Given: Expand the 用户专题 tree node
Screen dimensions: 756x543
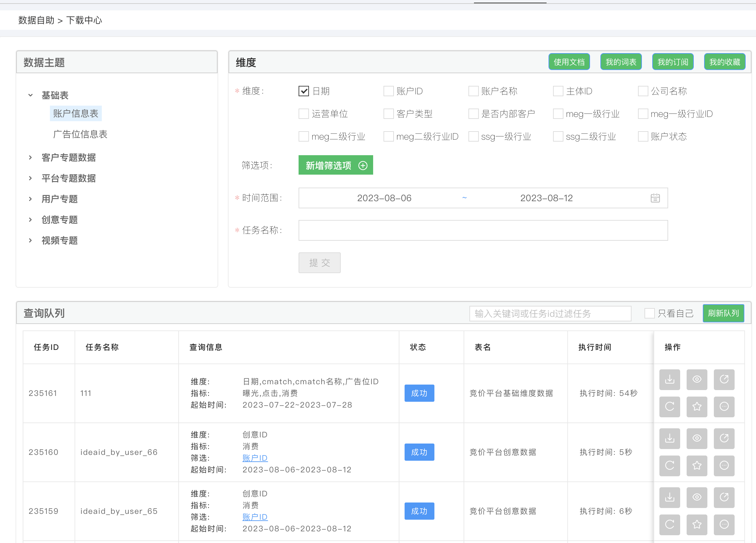Looking at the screenshot, I should (x=30, y=199).
